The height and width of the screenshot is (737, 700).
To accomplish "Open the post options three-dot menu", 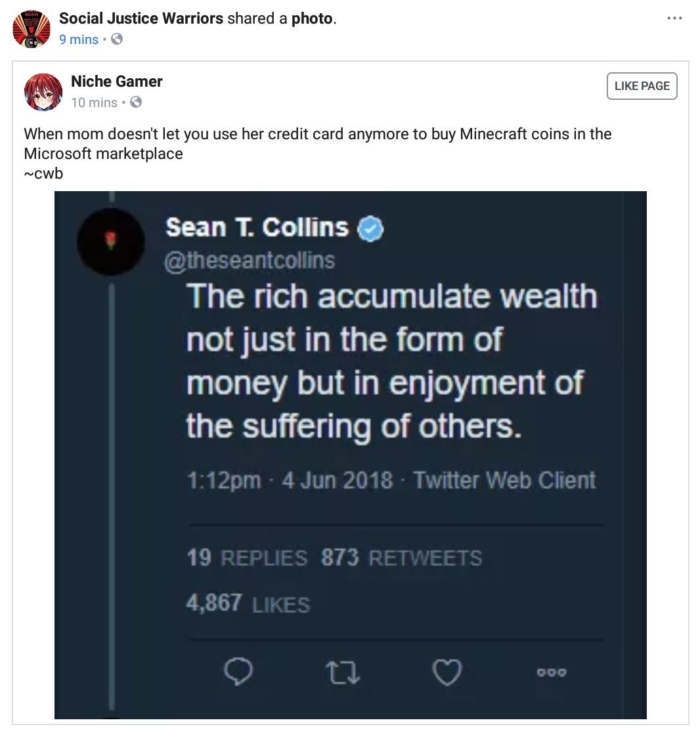I will [674, 18].
